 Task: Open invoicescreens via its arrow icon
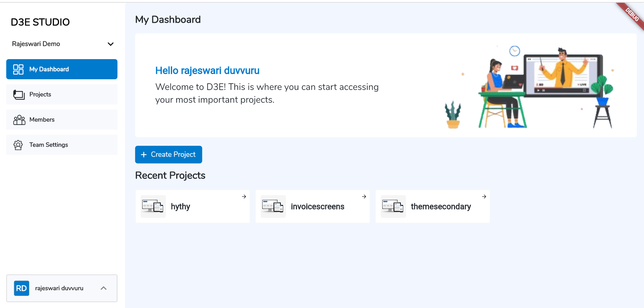pyautogui.click(x=364, y=196)
